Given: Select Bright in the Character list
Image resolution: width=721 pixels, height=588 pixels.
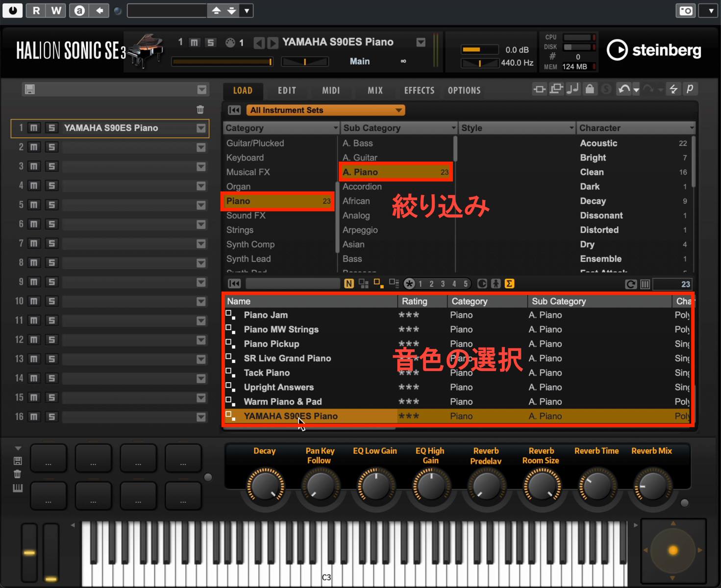Looking at the screenshot, I should pyautogui.click(x=635, y=158).
